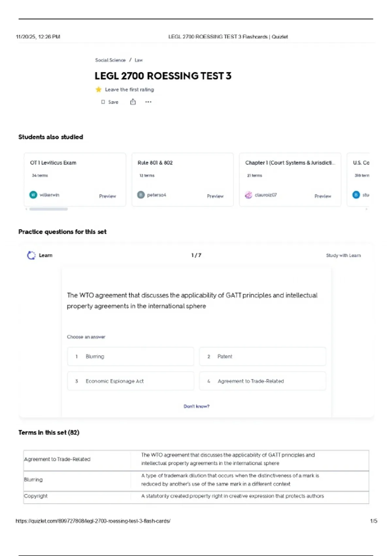Click clauroiz07's profile avatar
The height and width of the screenshot is (556, 392).
click(x=249, y=195)
